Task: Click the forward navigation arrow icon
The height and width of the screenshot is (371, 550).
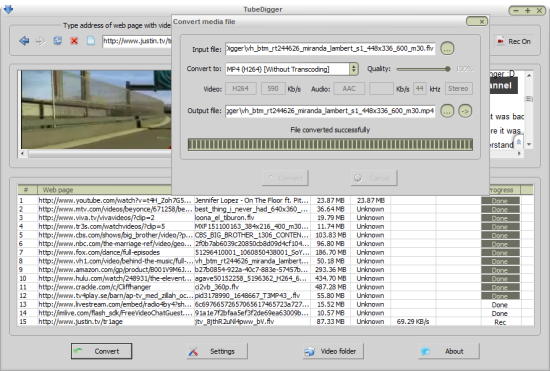Action: (41, 41)
